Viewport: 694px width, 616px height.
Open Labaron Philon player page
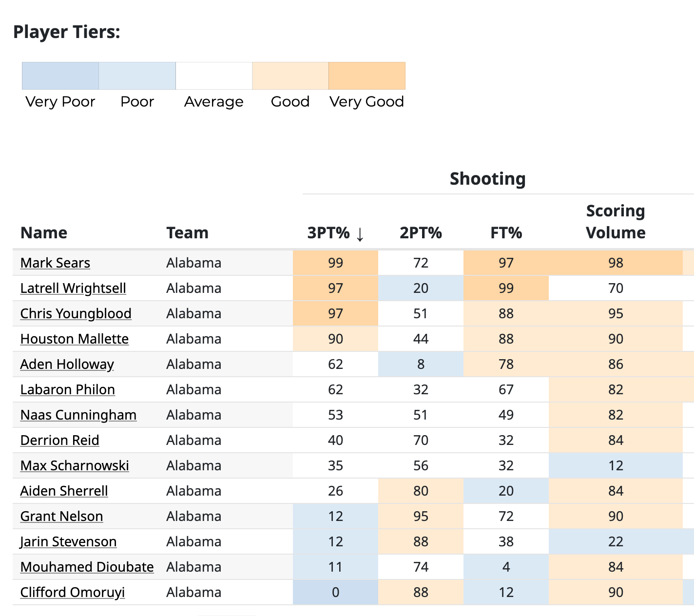[x=67, y=389]
